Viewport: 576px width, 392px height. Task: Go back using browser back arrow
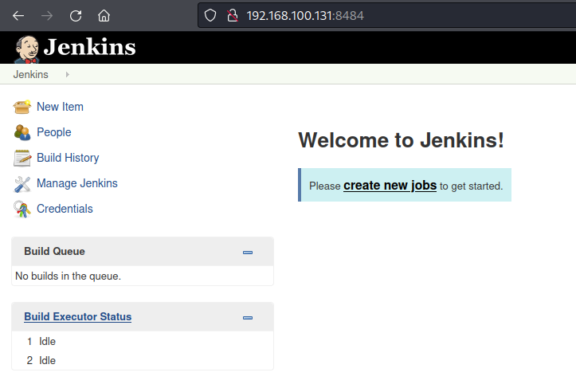[19, 15]
